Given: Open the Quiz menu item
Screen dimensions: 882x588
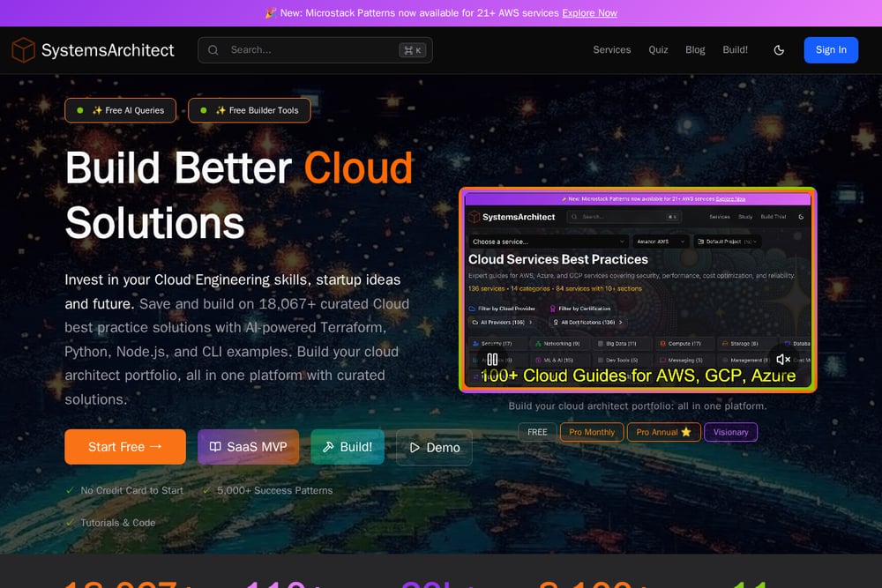Looking at the screenshot, I should click(658, 49).
